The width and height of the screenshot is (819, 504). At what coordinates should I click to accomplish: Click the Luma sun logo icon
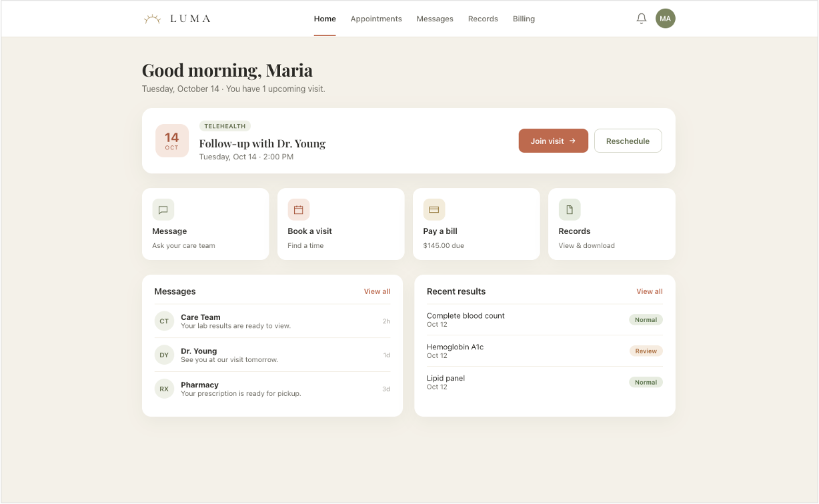(153, 19)
